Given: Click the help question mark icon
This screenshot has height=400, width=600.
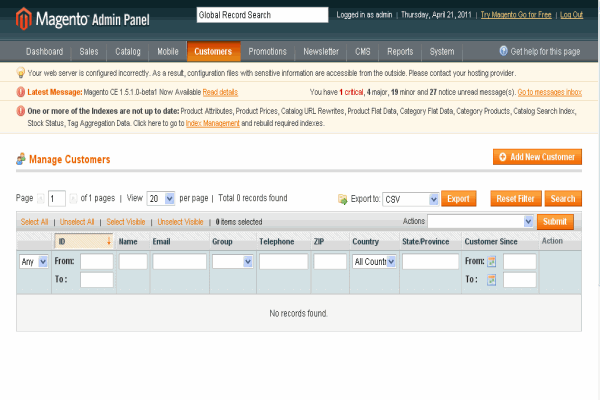Looking at the screenshot, I should coord(503,51).
